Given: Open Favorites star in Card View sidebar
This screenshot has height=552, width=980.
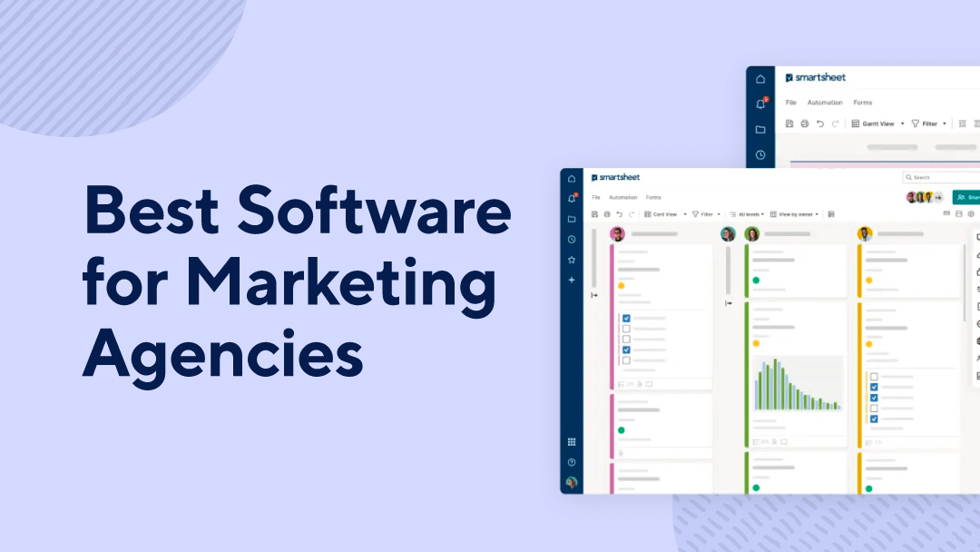Looking at the screenshot, I should click(572, 260).
